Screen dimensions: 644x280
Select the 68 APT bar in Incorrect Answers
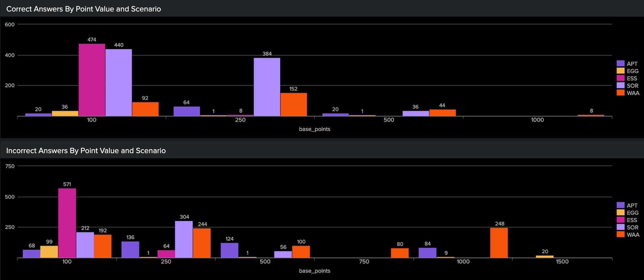click(x=31, y=254)
